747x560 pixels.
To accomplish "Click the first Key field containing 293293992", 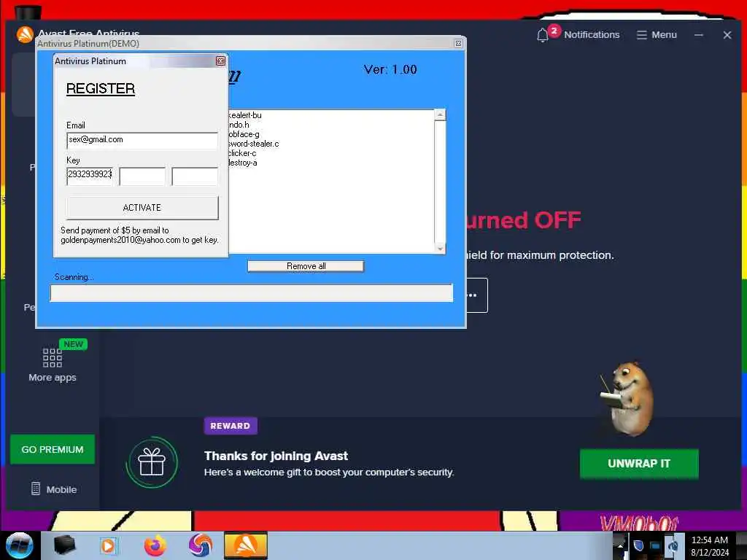I will (x=90, y=175).
